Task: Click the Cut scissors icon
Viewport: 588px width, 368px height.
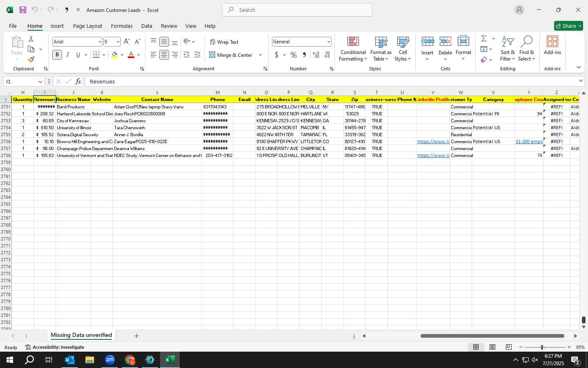Action: click(31, 38)
